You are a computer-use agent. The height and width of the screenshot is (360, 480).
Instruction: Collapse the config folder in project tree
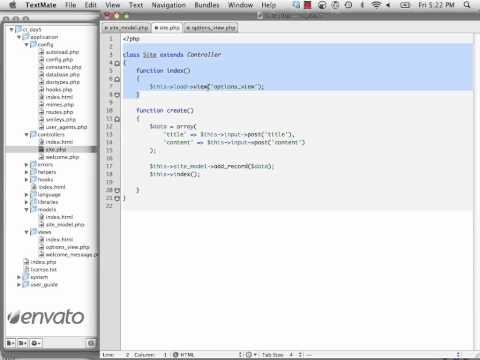pos(26,45)
